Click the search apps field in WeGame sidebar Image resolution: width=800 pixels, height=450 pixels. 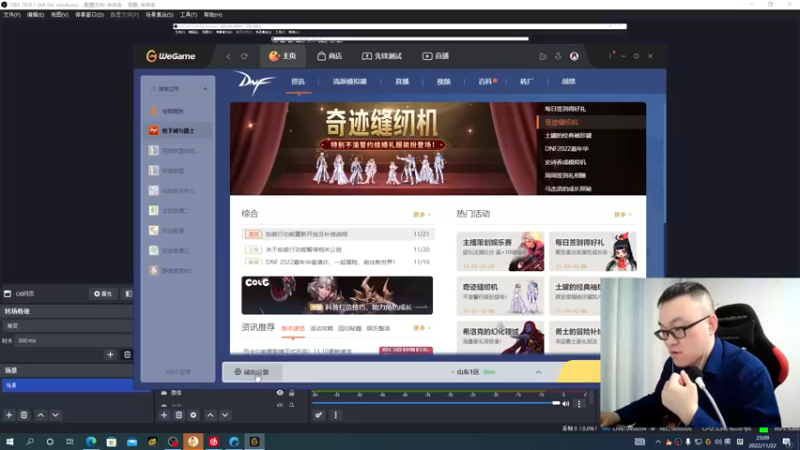(173, 89)
